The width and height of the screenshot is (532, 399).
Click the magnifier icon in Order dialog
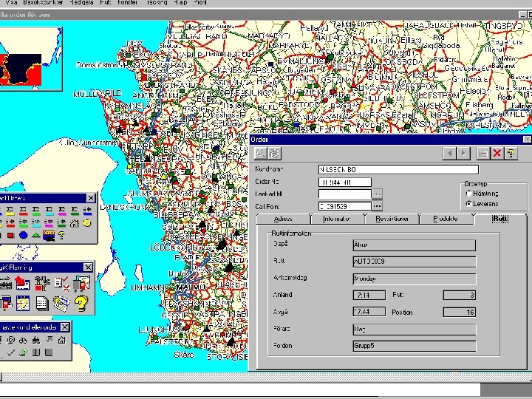point(261,154)
